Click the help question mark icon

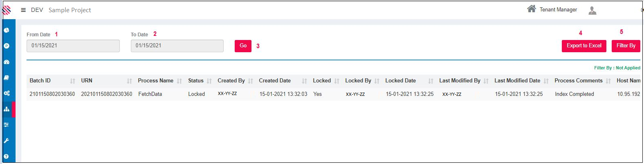7,156
